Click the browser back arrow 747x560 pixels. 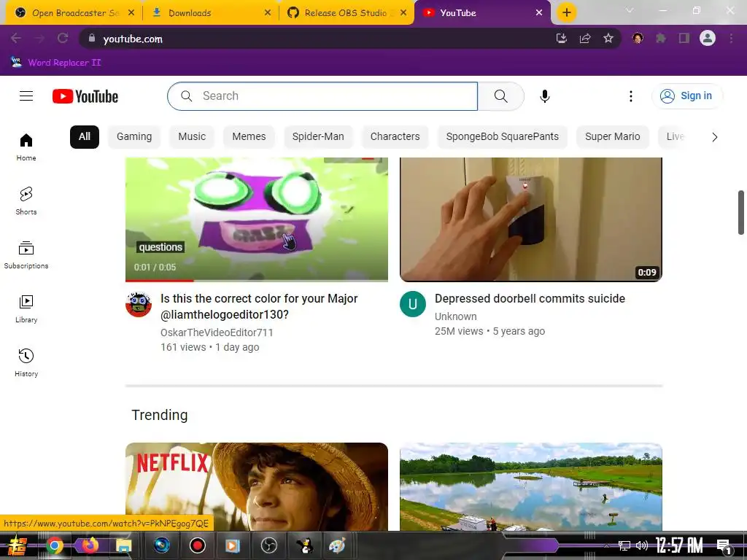click(16, 38)
